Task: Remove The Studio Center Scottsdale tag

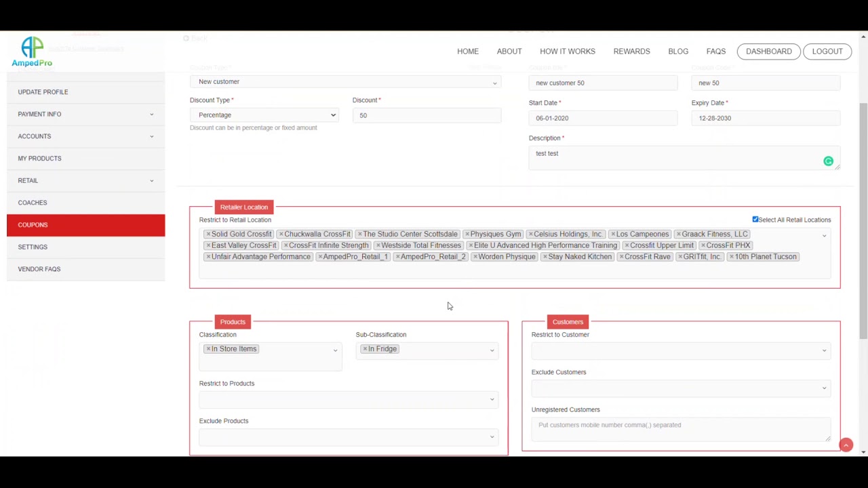Action: [360, 234]
